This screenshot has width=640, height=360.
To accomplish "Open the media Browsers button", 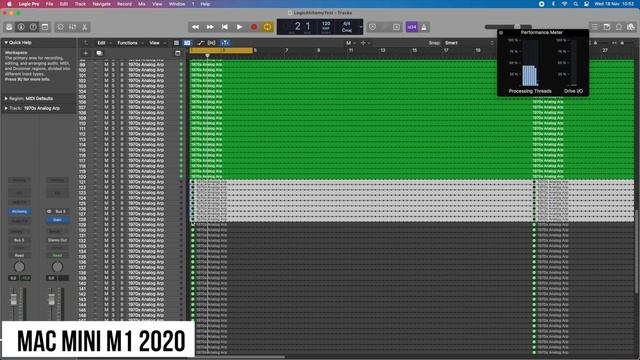I will pos(631,27).
